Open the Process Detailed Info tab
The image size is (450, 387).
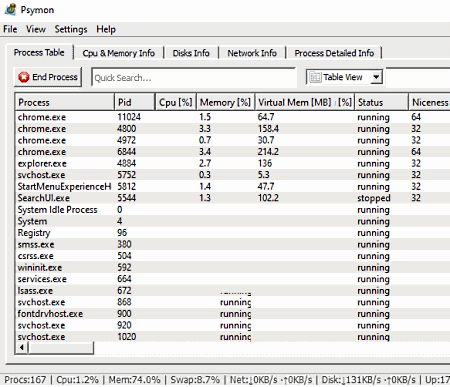pos(334,53)
